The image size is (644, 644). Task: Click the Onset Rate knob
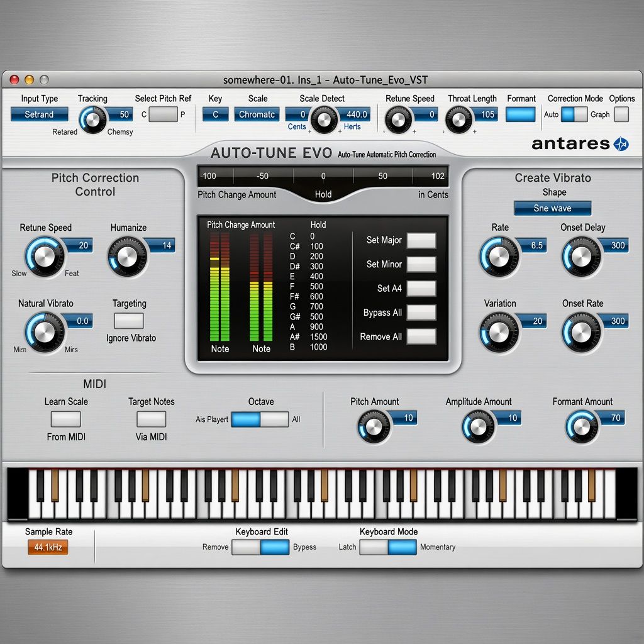581,332
